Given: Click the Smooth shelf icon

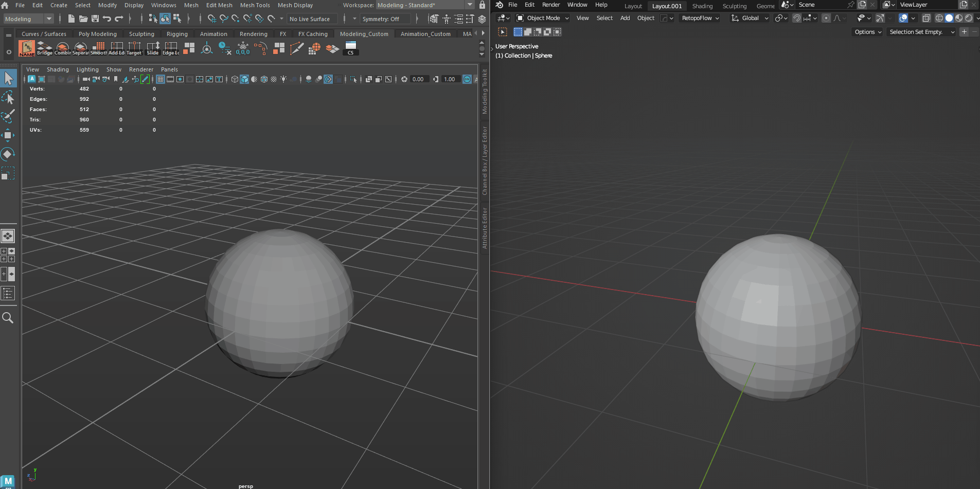Looking at the screenshot, I should pos(99,48).
